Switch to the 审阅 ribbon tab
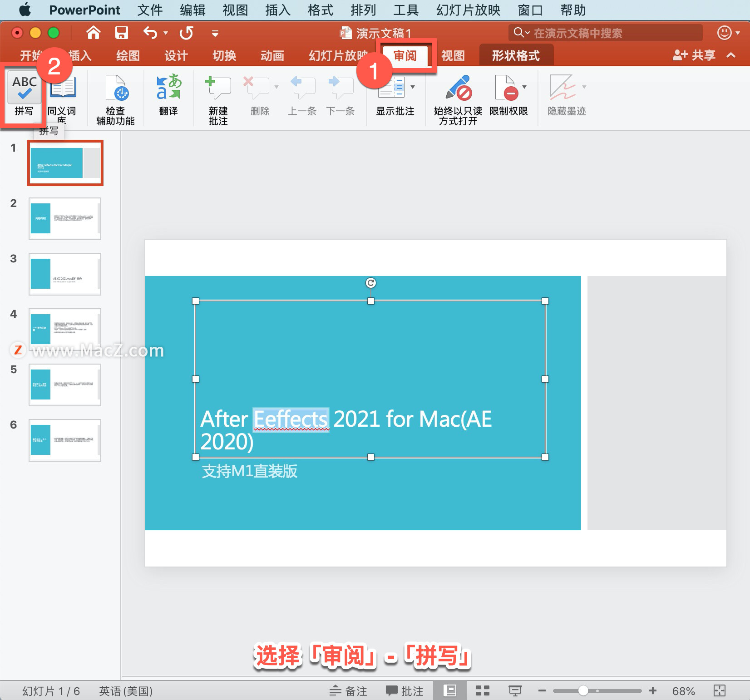The image size is (750, 700). 405,55
